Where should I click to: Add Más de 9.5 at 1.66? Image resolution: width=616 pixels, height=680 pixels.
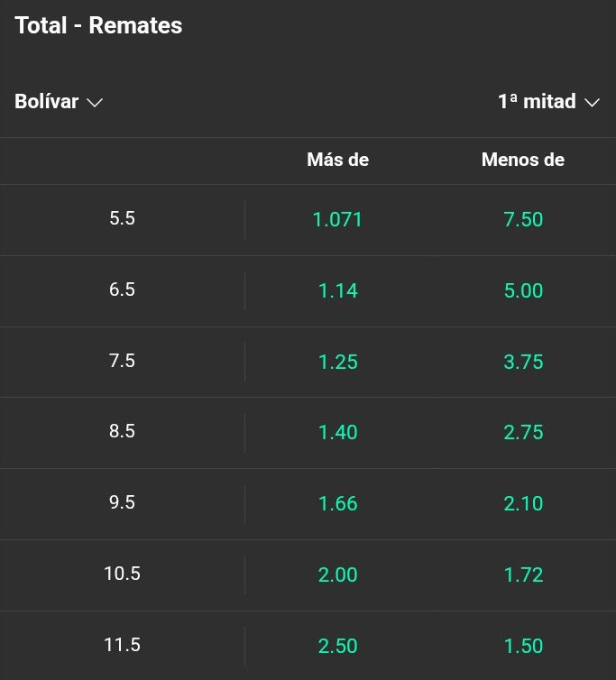point(337,503)
